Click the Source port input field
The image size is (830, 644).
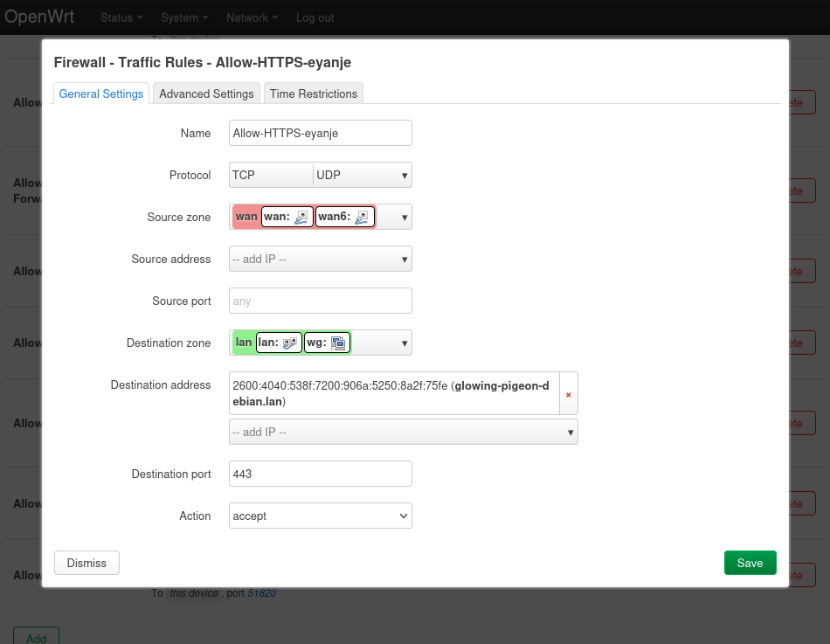click(x=321, y=301)
